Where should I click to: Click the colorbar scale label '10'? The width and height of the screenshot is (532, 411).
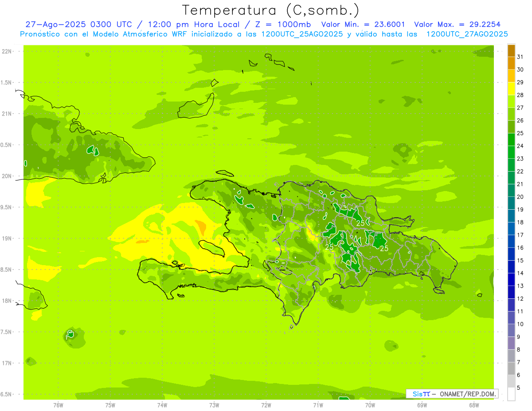coord(520,324)
